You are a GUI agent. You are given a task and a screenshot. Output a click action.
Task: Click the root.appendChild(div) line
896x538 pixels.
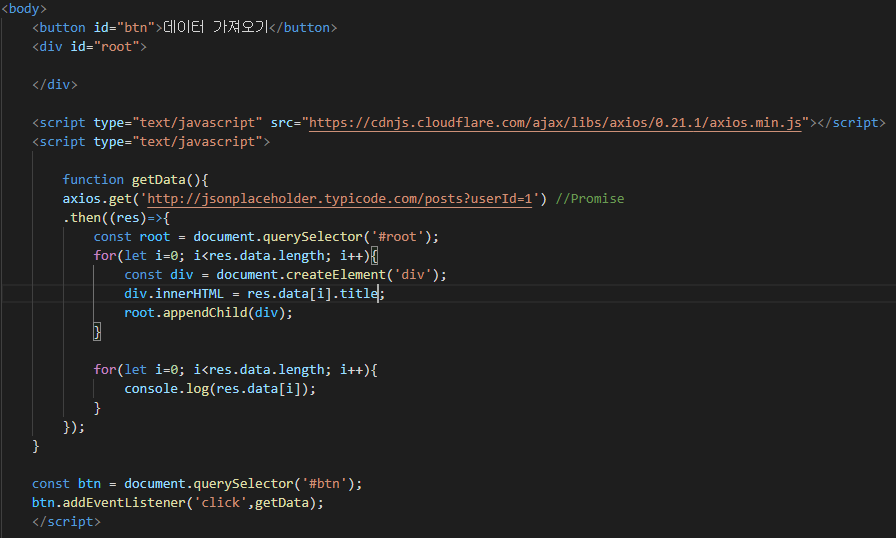208,312
